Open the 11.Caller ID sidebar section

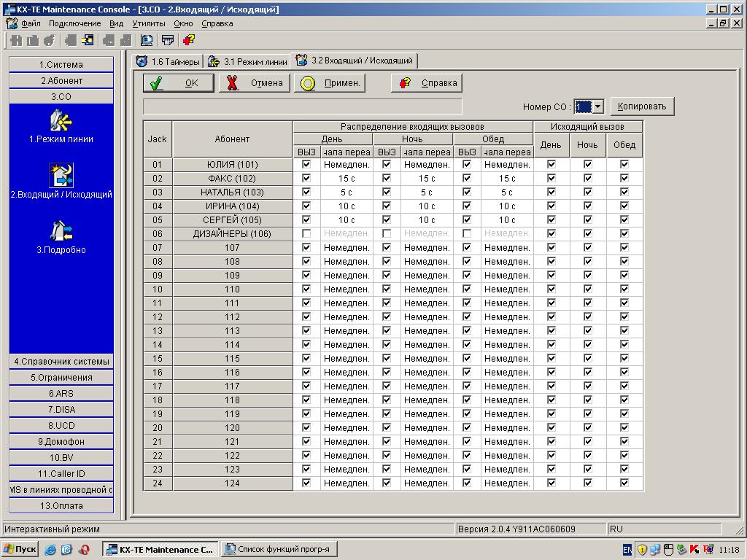[61, 474]
